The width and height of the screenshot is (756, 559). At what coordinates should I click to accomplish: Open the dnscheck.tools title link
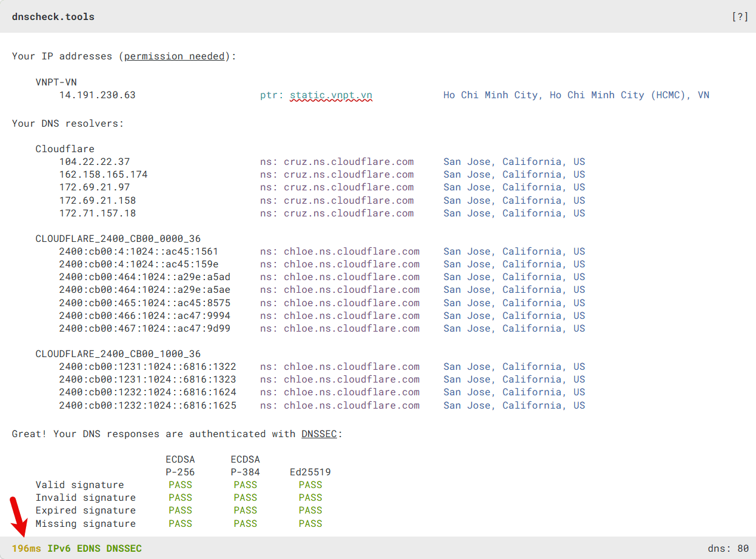(53, 17)
